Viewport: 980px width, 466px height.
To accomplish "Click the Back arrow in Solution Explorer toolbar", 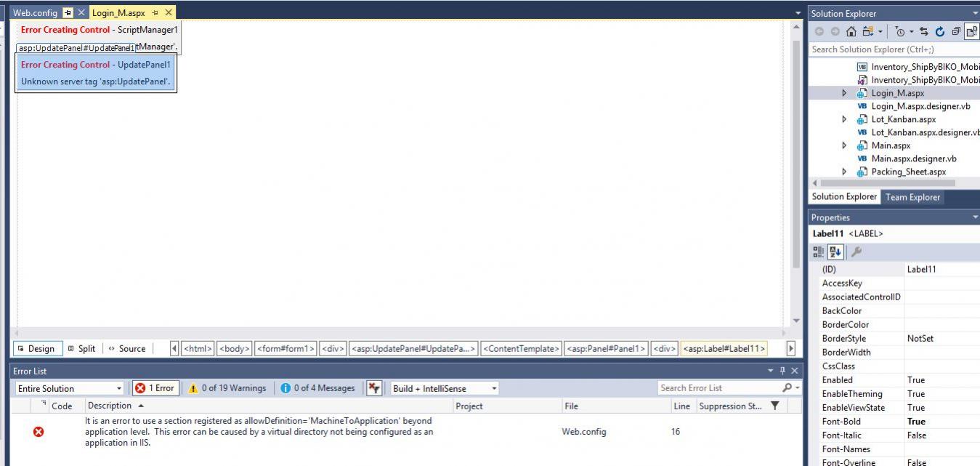I will click(x=819, y=31).
